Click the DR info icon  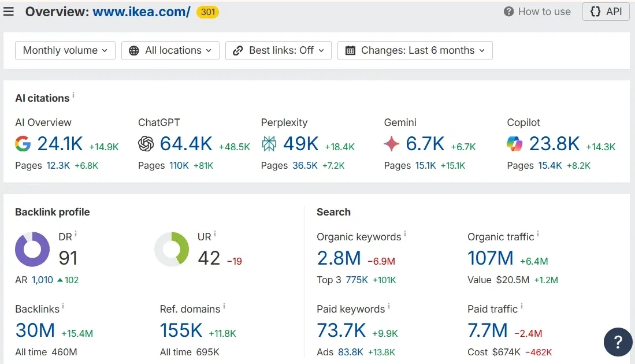tap(76, 233)
